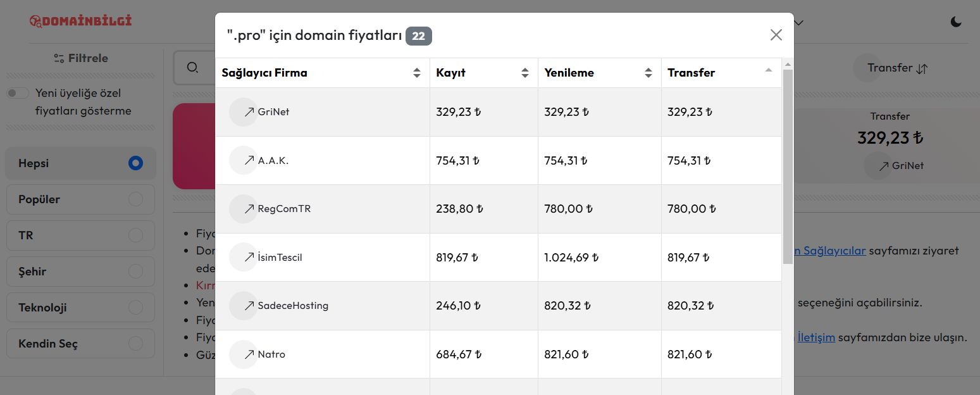Select RegComTR Yenileme price 780,00 ₺

pos(569,209)
